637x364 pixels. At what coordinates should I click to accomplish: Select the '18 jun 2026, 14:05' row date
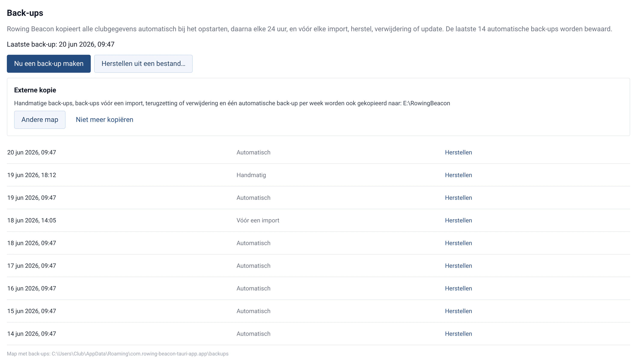(x=31, y=220)
